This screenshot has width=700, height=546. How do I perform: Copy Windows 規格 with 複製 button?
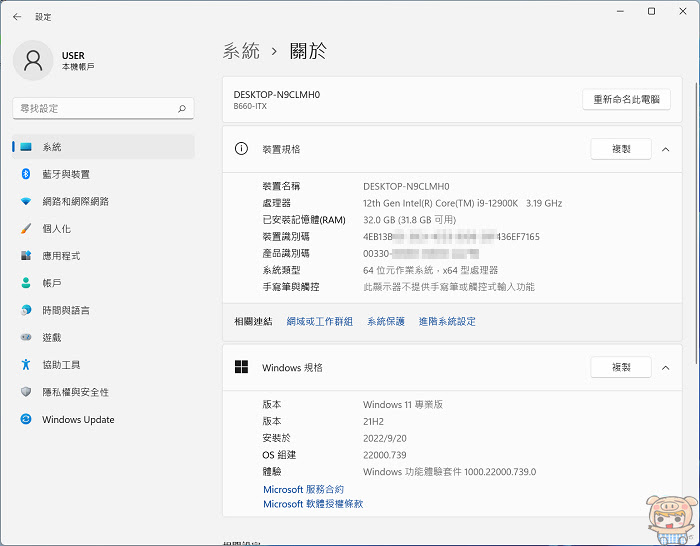pos(621,367)
